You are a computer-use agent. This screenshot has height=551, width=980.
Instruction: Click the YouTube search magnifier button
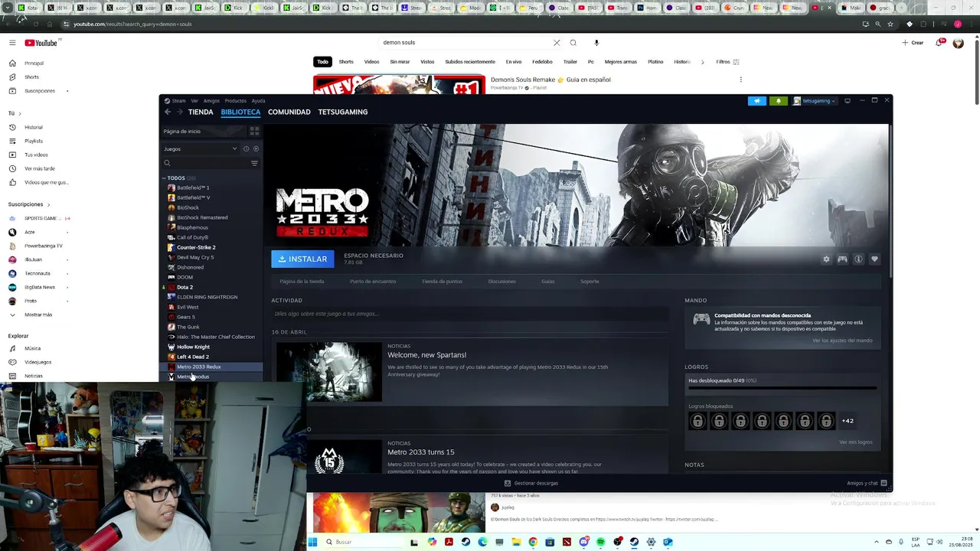pos(573,43)
